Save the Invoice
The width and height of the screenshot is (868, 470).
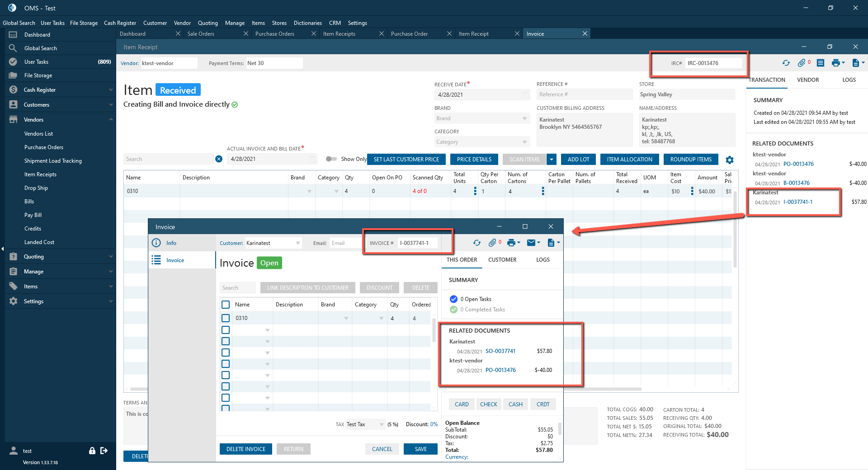[x=421, y=449]
